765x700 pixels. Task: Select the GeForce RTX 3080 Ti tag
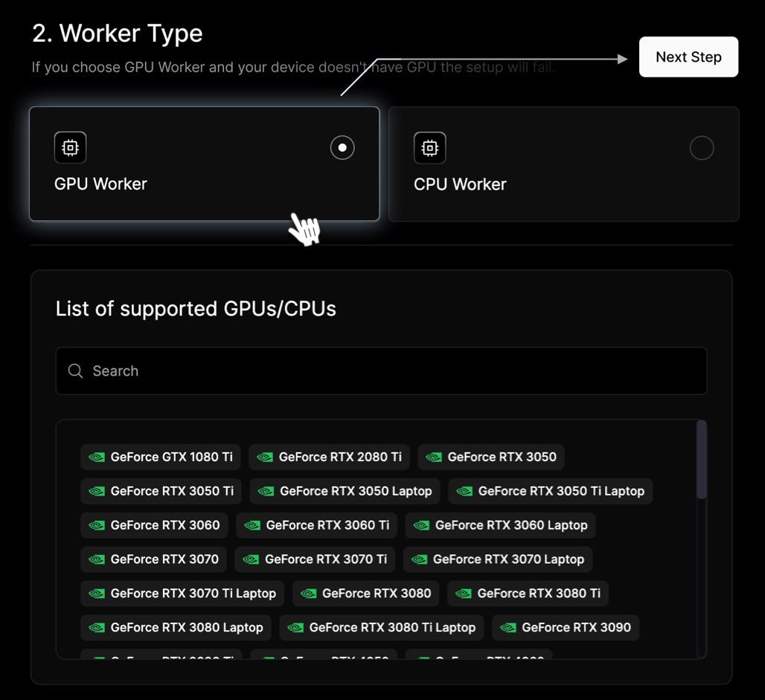(528, 594)
